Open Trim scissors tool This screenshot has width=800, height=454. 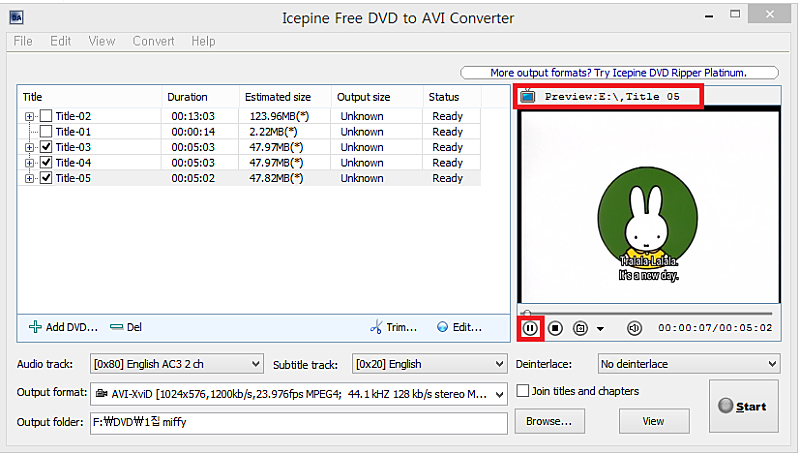[x=393, y=327]
